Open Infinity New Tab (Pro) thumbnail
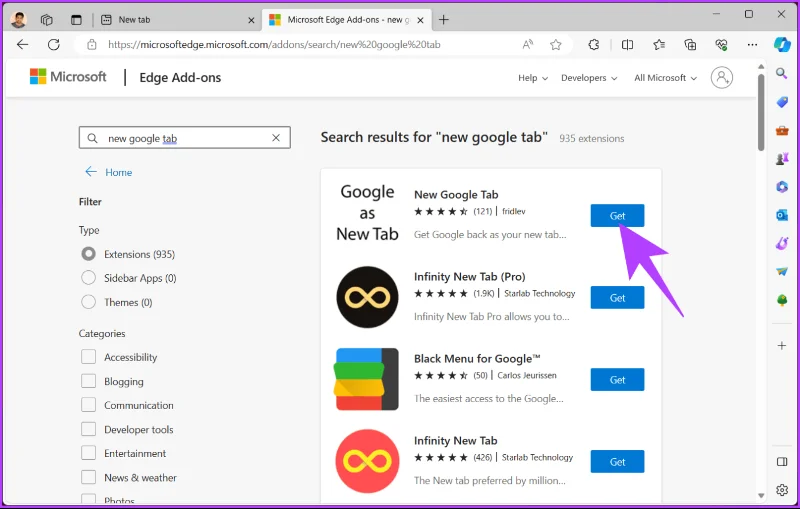This screenshot has height=509, width=800. [x=367, y=297]
